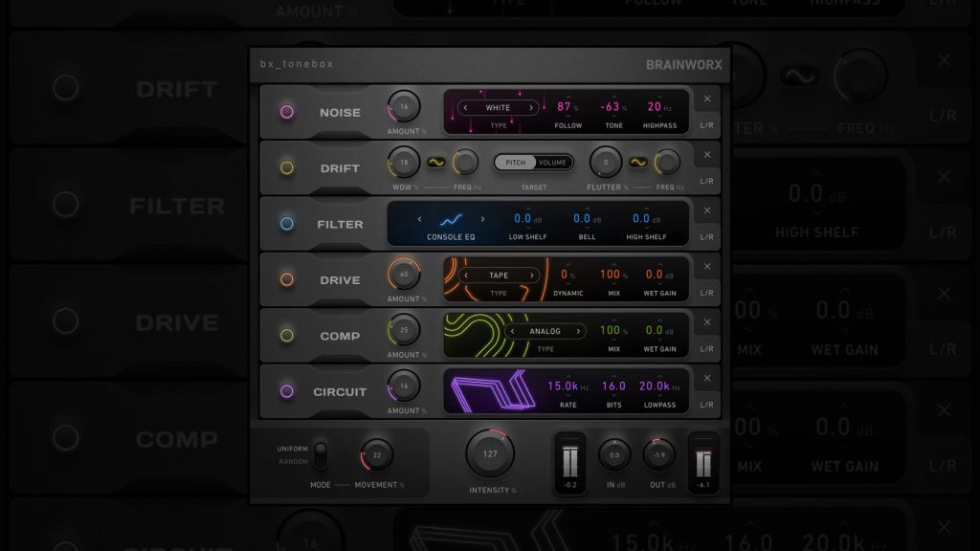Click the FOLLOW value showing 87 percent
980x551 pixels.
pos(563,108)
